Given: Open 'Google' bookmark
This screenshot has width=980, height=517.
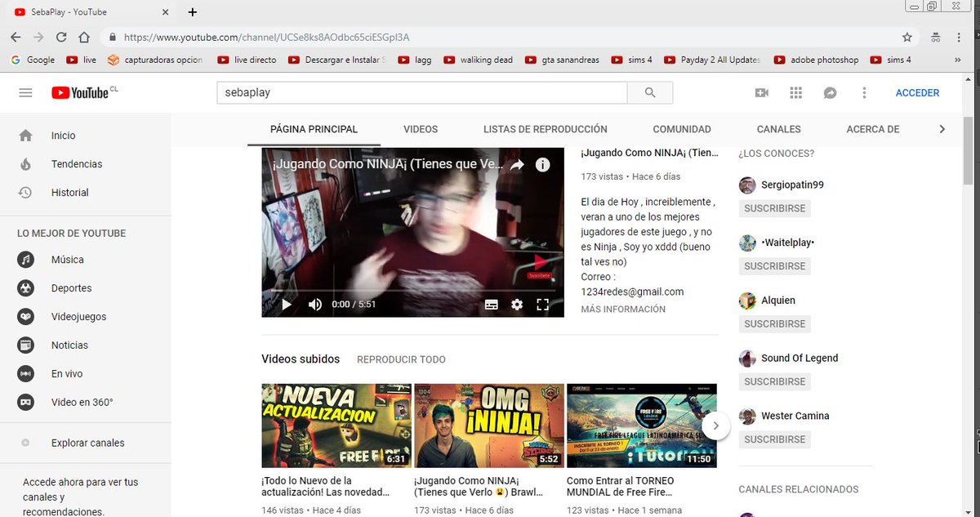Looking at the screenshot, I should pyautogui.click(x=33, y=60).
